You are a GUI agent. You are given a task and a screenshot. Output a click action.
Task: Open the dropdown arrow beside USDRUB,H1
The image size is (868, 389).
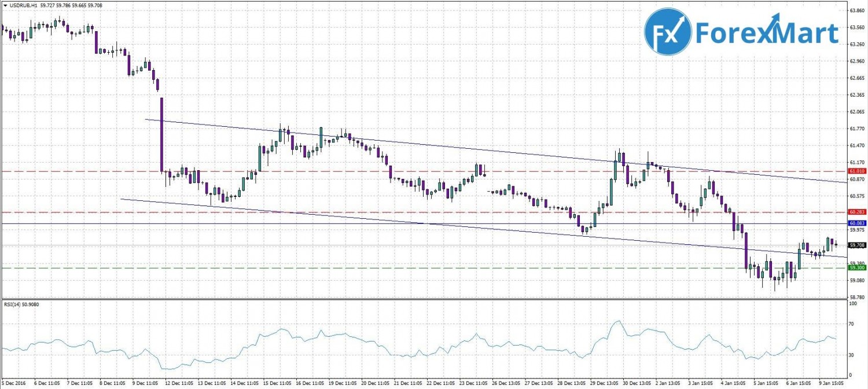(5, 6)
